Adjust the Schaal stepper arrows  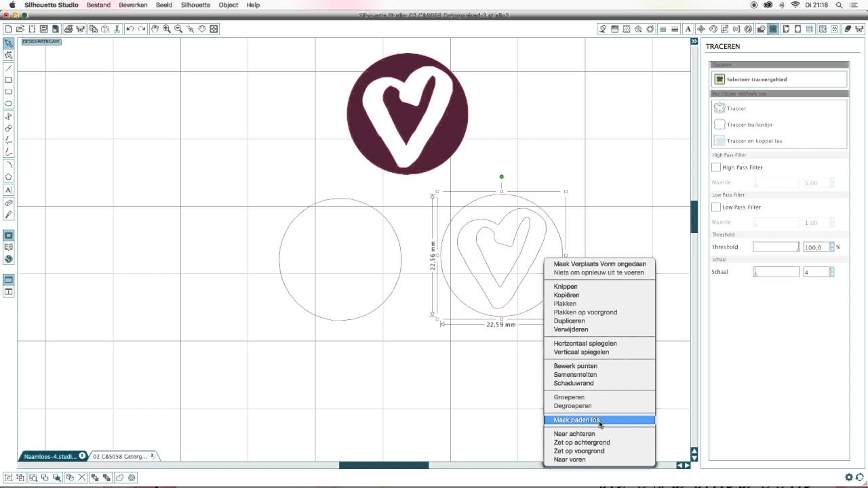click(831, 272)
